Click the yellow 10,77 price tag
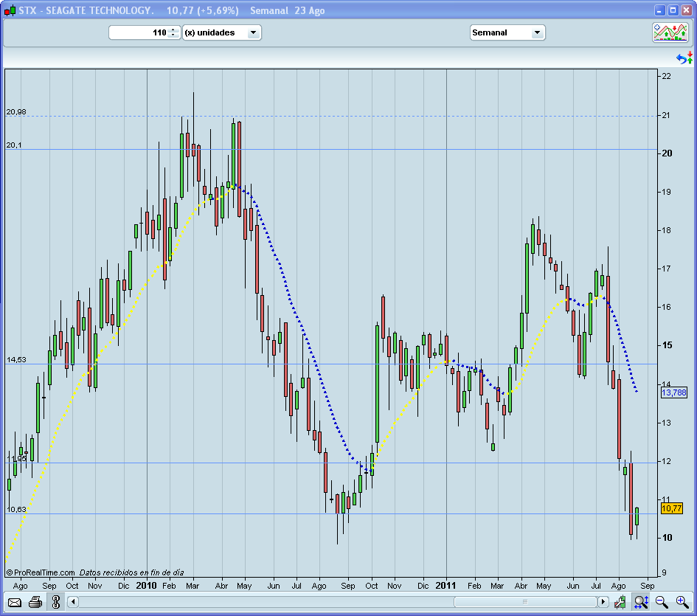Image resolution: width=697 pixels, height=616 pixels. (x=673, y=508)
